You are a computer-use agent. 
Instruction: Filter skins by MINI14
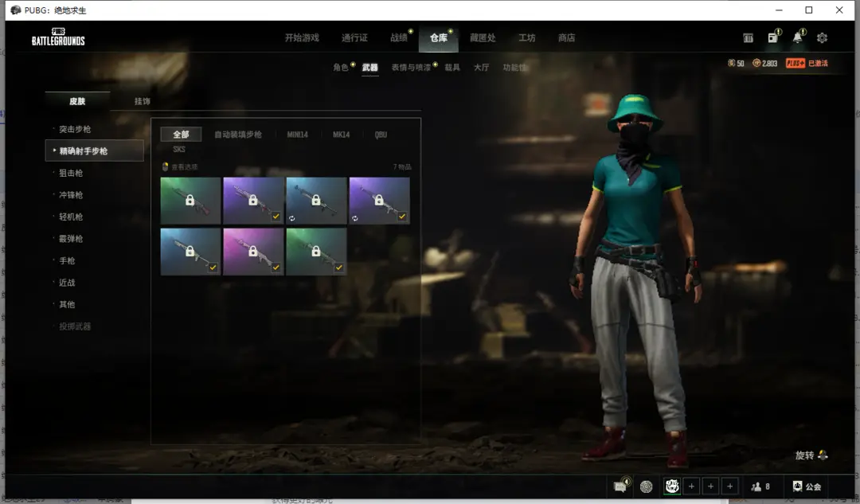(297, 135)
